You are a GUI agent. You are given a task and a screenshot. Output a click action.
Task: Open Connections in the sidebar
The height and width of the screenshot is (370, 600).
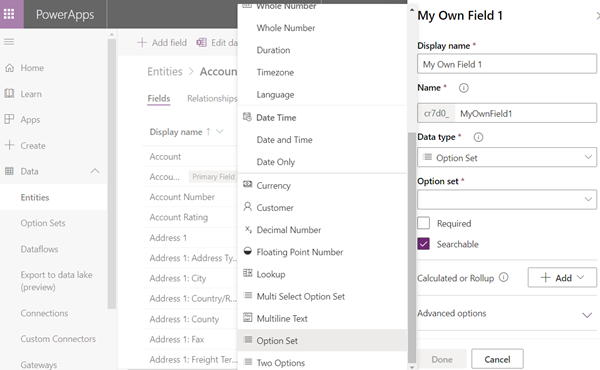pyautogui.click(x=44, y=313)
